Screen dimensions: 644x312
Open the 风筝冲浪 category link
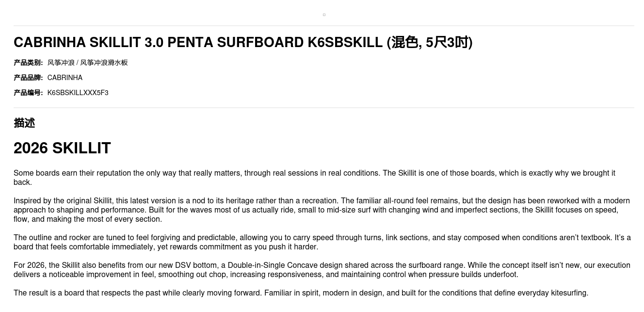pos(61,63)
